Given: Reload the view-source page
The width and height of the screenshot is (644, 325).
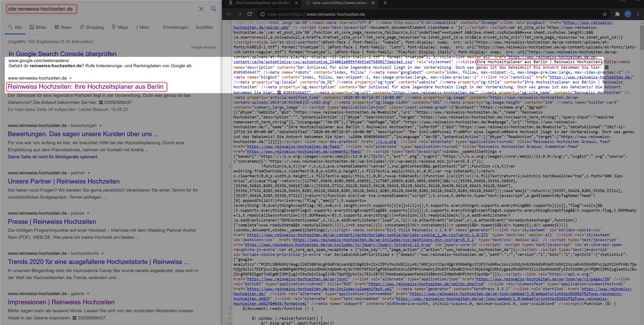Looking at the screenshot, I should pos(250,14).
